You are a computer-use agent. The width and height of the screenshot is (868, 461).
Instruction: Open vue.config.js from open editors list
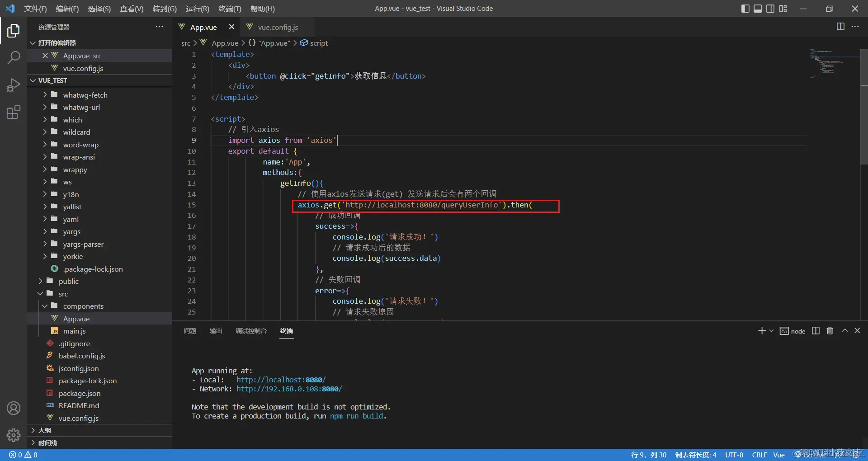pos(99,68)
